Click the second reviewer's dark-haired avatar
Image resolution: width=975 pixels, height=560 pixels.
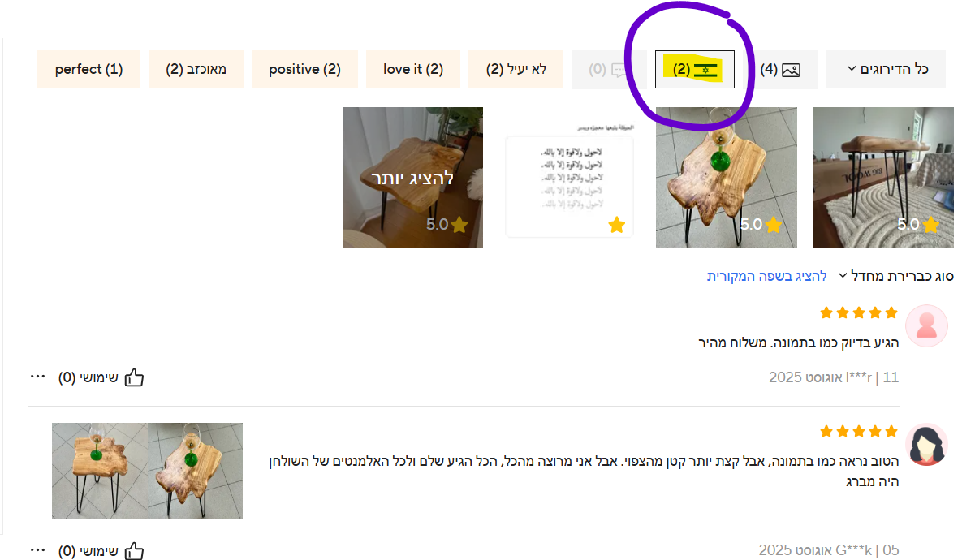click(x=926, y=445)
